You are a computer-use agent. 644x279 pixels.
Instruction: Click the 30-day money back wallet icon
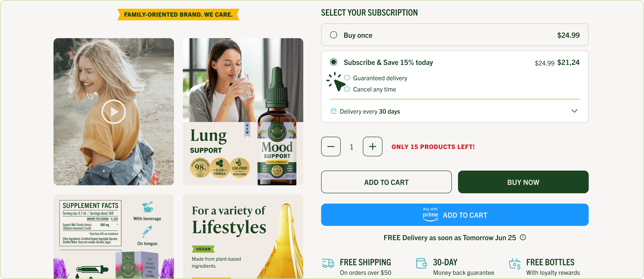(421, 263)
